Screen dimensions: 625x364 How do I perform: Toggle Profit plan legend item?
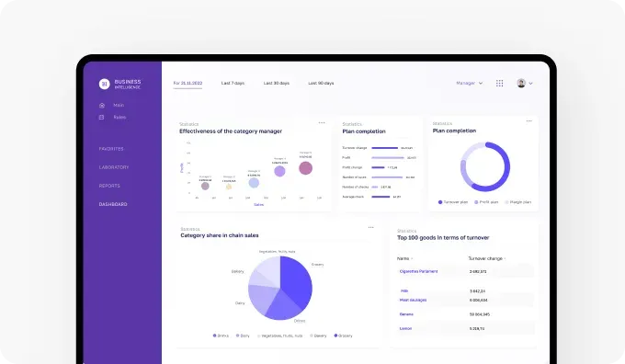click(x=486, y=202)
